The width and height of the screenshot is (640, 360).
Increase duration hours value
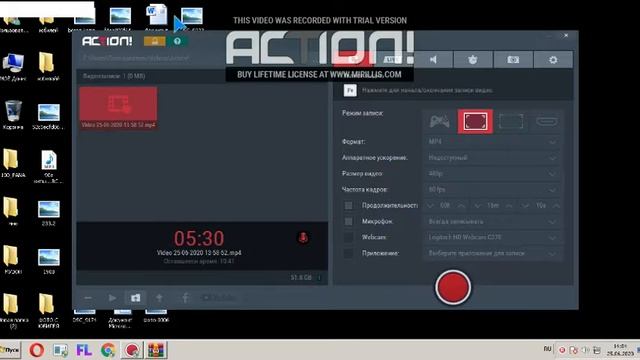point(461,206)
